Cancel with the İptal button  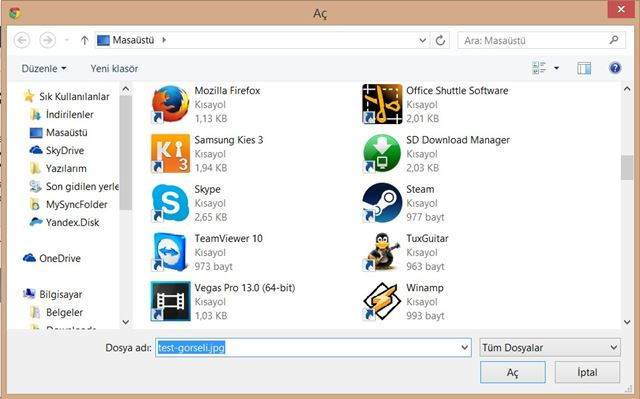(587, 372)
